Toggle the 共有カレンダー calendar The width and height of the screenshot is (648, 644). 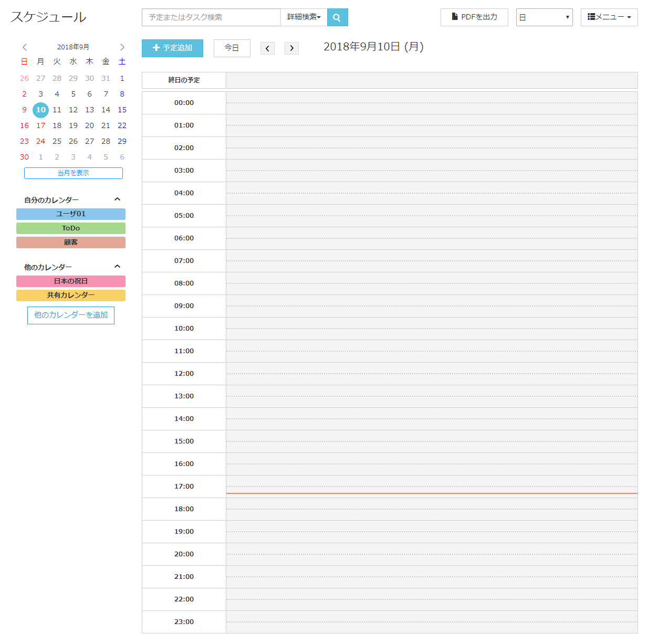71,295
